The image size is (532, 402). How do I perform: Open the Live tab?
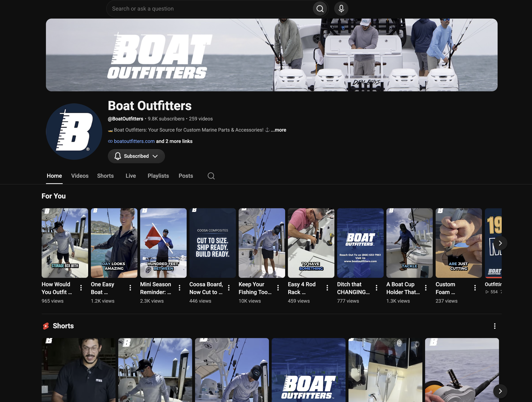131,176
